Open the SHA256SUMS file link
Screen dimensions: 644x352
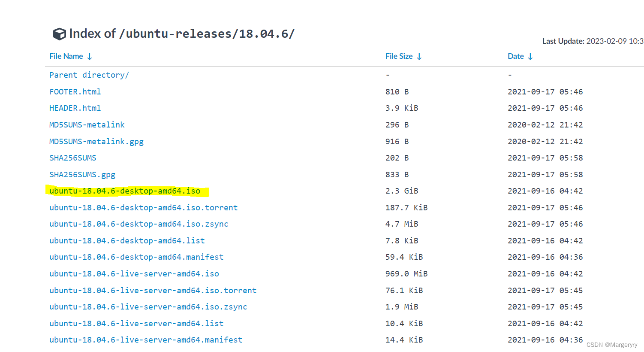point(73,158)
